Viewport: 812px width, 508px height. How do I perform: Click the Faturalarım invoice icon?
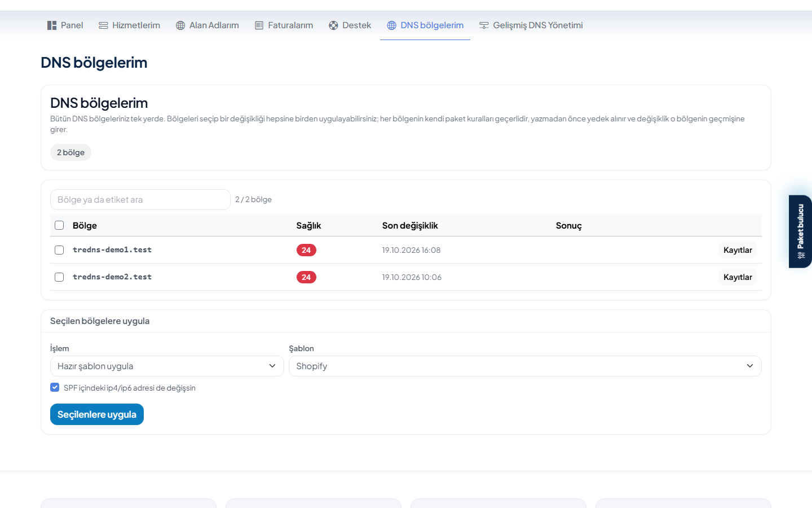pos(259,25)
